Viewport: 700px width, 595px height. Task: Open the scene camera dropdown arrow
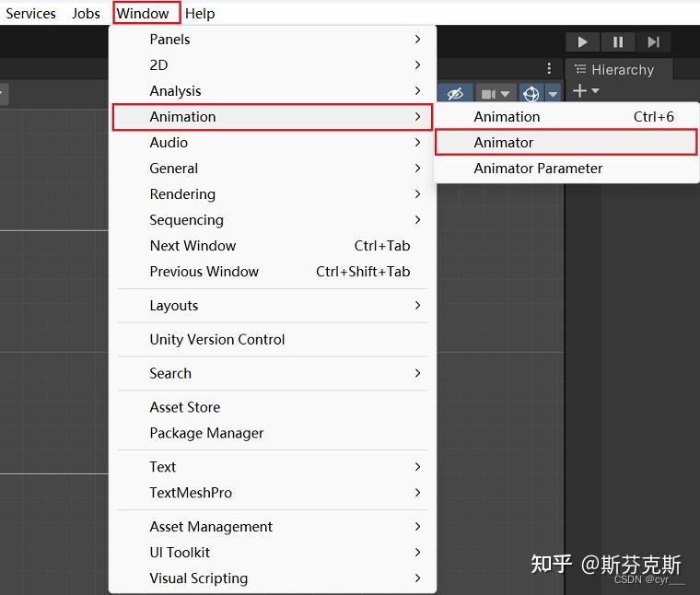pos(506,94)
